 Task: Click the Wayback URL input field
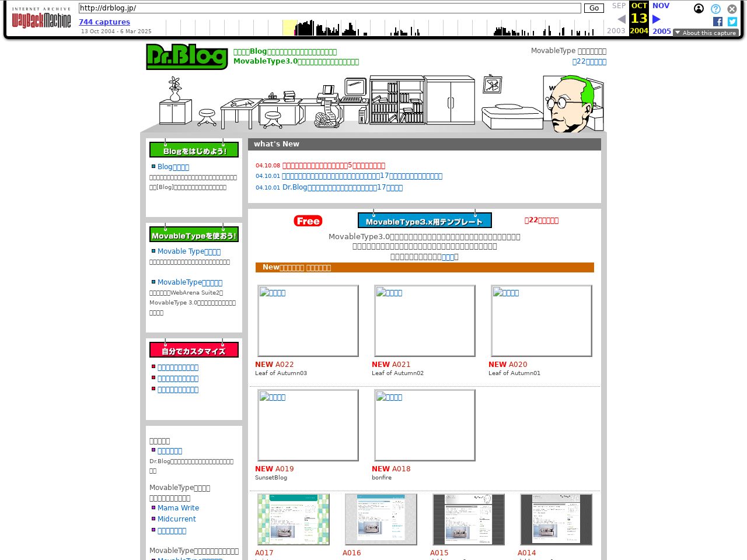tap(330, 8)
